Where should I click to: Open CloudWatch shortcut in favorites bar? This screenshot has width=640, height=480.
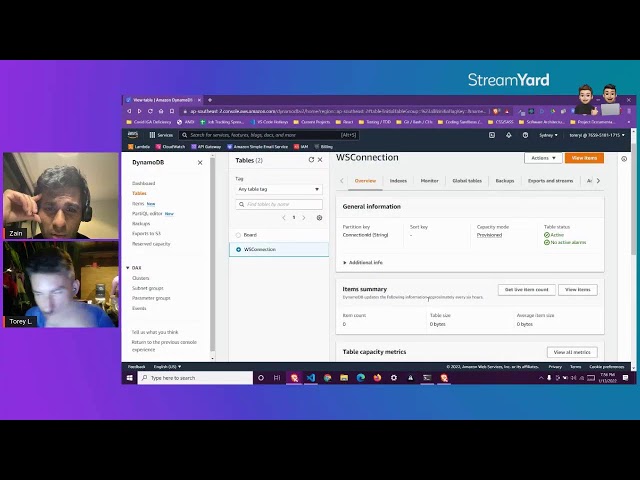pyautogui.click(x=171, y=147)
